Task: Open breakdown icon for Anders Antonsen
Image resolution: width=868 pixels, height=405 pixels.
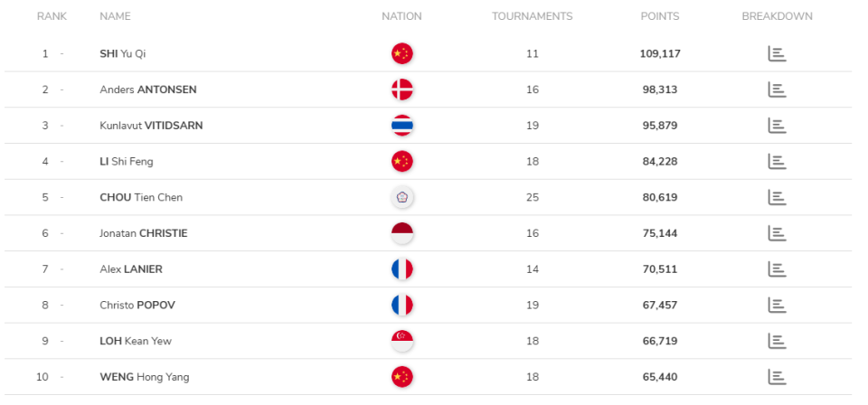Action: 777,89
